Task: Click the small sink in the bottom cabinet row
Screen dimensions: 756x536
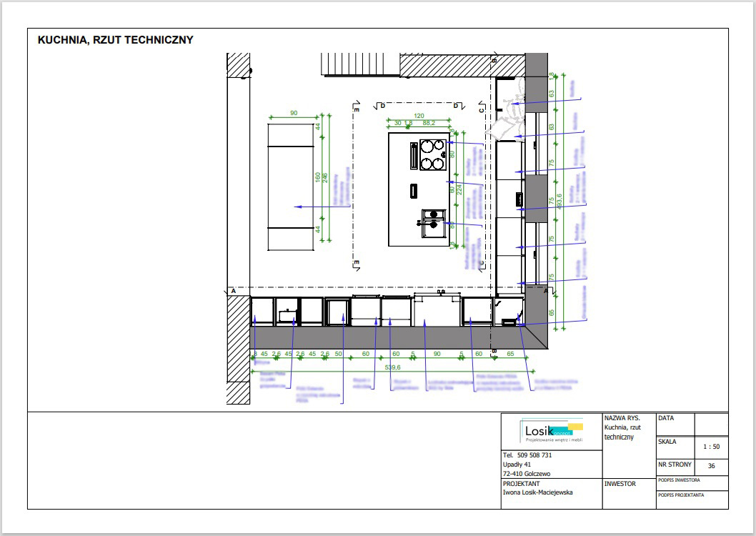Action: coord(287,314)
